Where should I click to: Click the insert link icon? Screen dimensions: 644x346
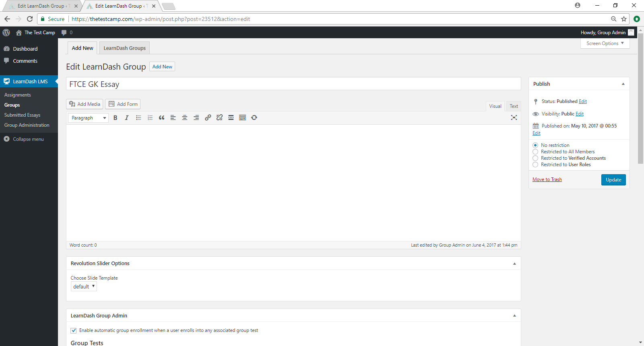click(208, 118)
